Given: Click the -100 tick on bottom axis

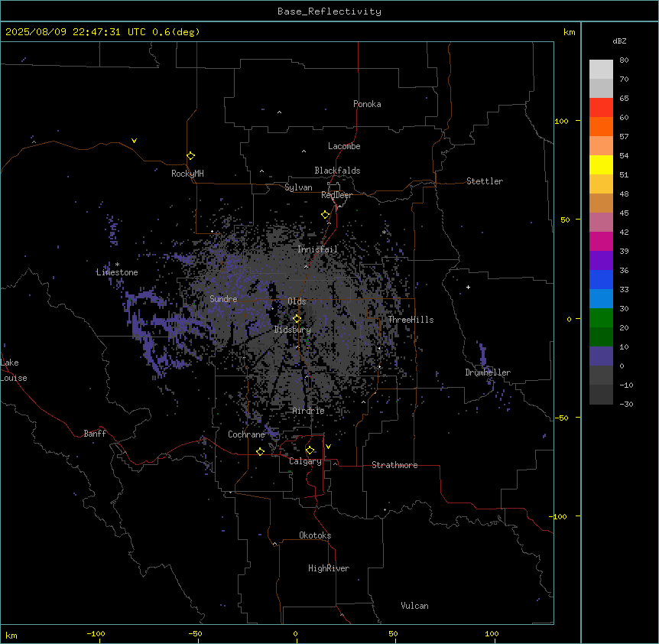Looking at the screenshot, I should pyautogui.click(x=96, y=633).
